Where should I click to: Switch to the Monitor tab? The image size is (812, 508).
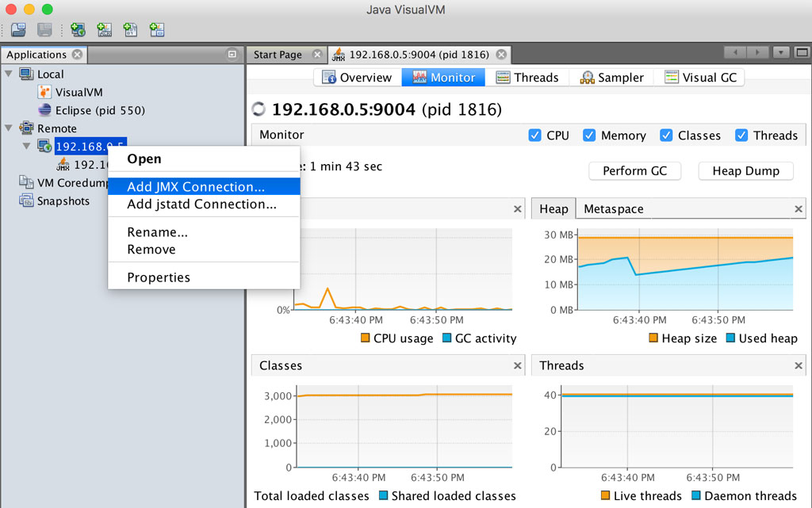[443, 78]
